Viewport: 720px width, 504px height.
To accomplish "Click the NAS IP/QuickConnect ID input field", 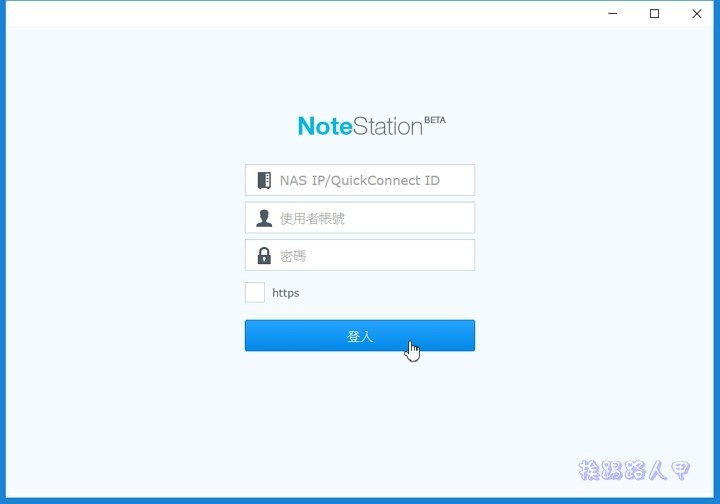I will pos(360,180).
